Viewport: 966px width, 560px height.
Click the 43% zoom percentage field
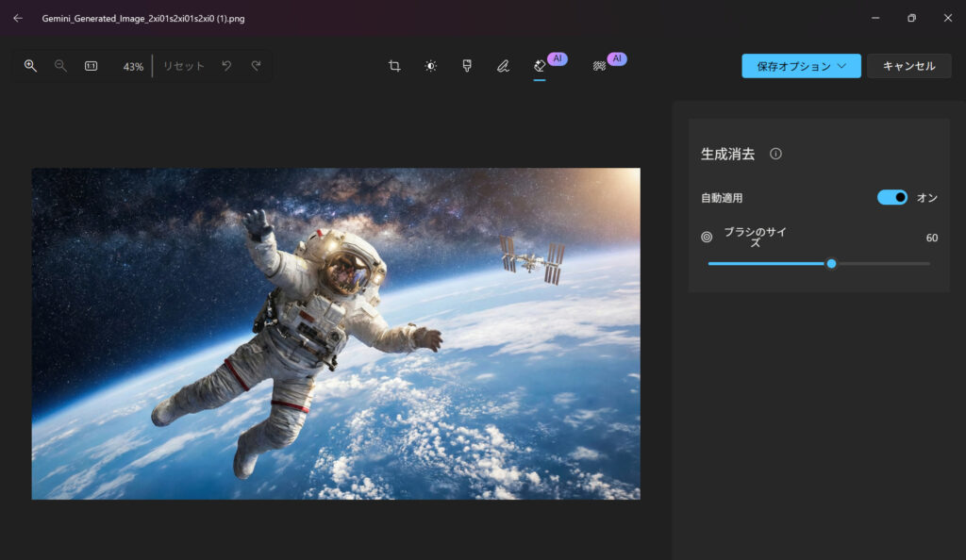[x=132, y=67]
